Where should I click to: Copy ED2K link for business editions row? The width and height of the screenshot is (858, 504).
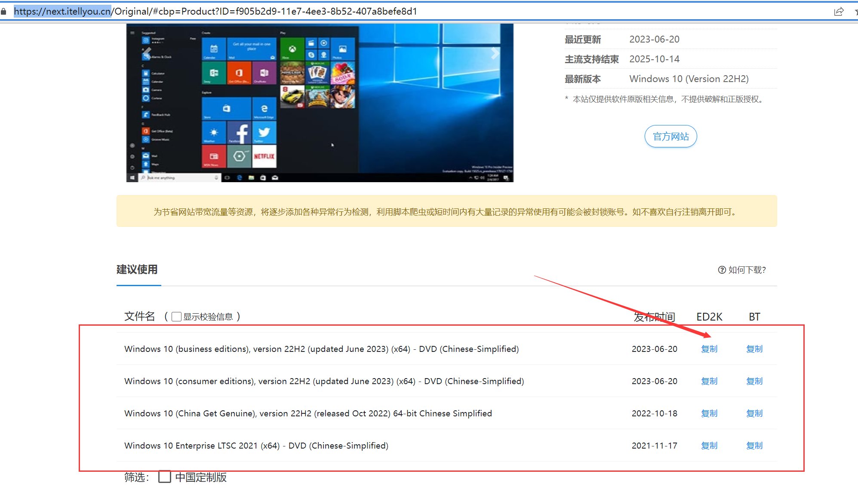click(709, 349)
